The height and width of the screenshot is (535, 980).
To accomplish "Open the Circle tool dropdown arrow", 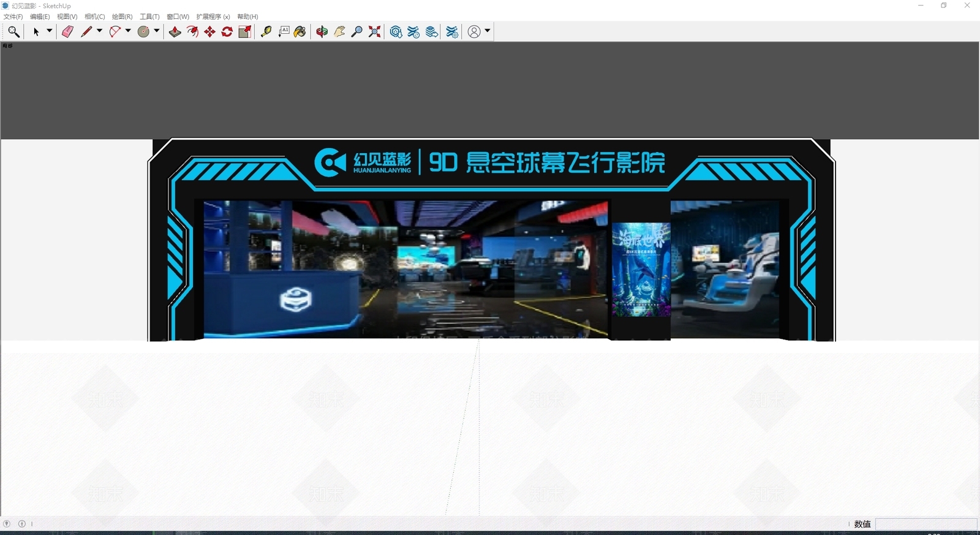I will pos(157,31).
